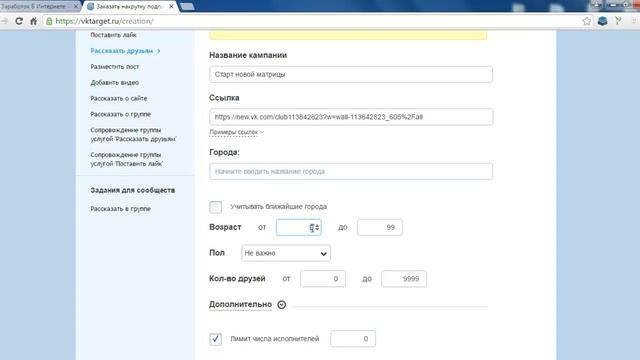Click the 'Название кампании' text field

point(351,74)
